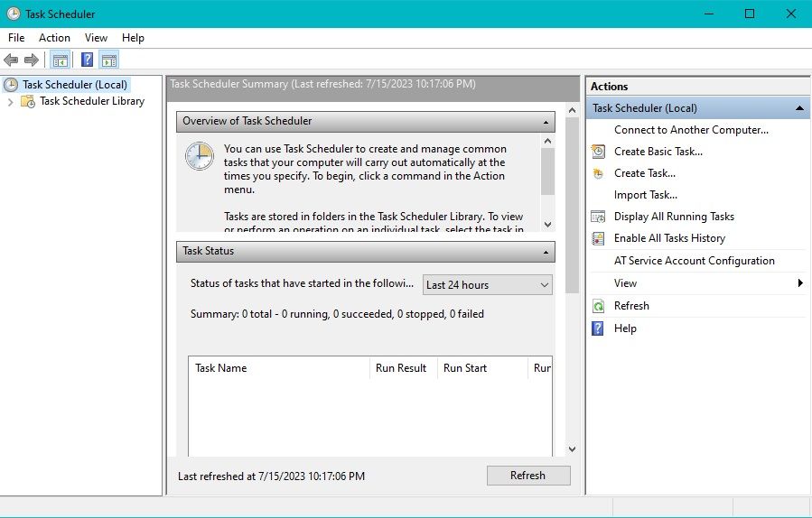Image resolution: width=812 pixels, height=518 pixels.
Task: Click the Task Scheduler Library folder icon
Action: 27,101
